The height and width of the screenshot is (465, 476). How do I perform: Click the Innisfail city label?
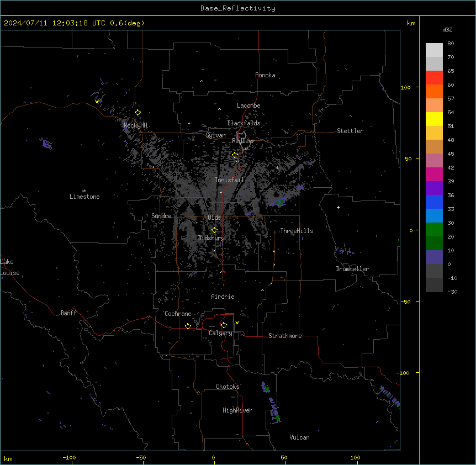[x=230, y=180]
